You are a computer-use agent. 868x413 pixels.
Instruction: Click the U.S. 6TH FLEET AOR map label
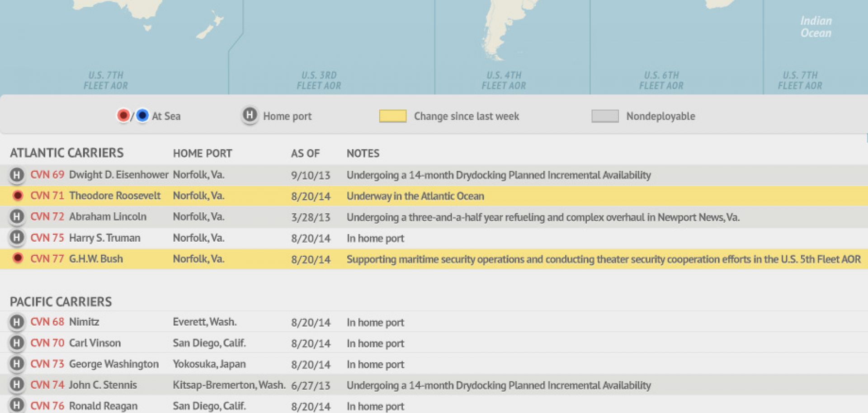(661, 80)
